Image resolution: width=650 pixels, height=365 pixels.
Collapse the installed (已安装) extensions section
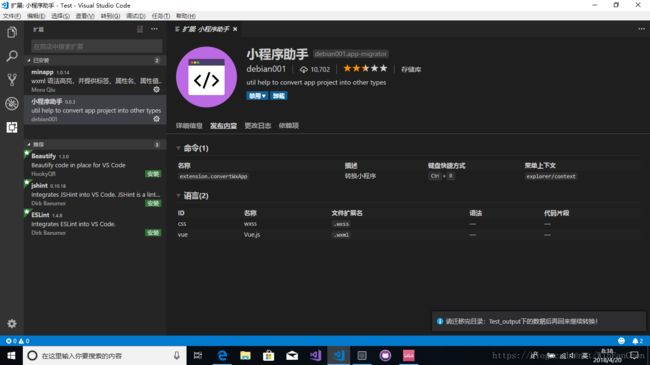[x=95, y=60]
